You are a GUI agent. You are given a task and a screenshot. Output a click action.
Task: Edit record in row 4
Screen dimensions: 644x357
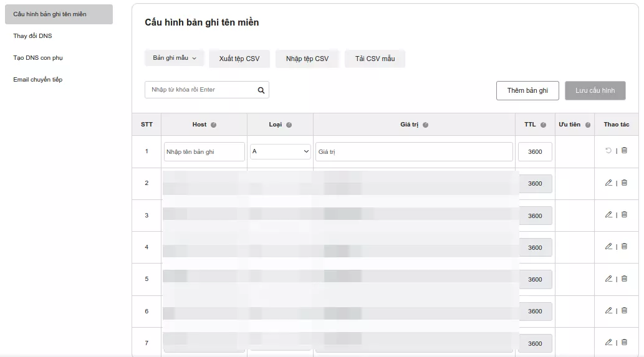tap(608, 246)
